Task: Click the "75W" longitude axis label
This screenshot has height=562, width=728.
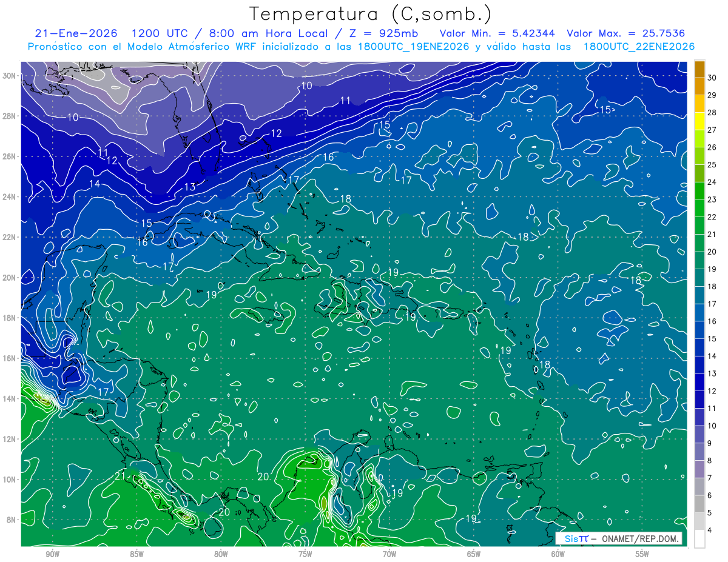Action: (305, 555)
